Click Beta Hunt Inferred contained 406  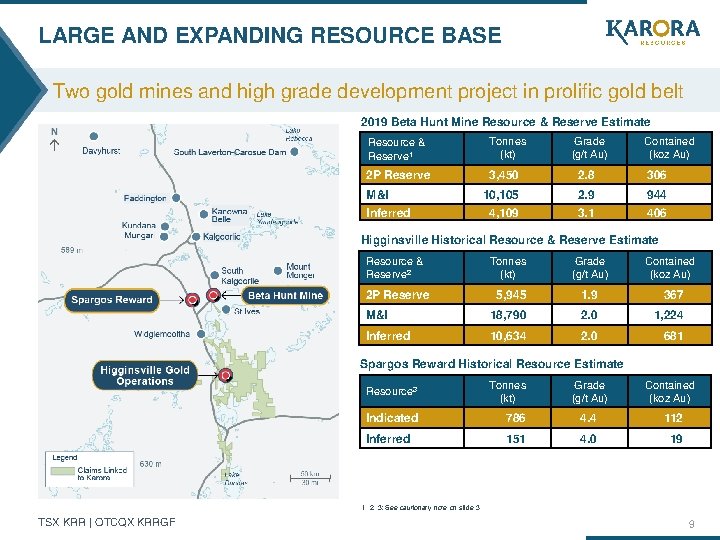click(656, 213)
